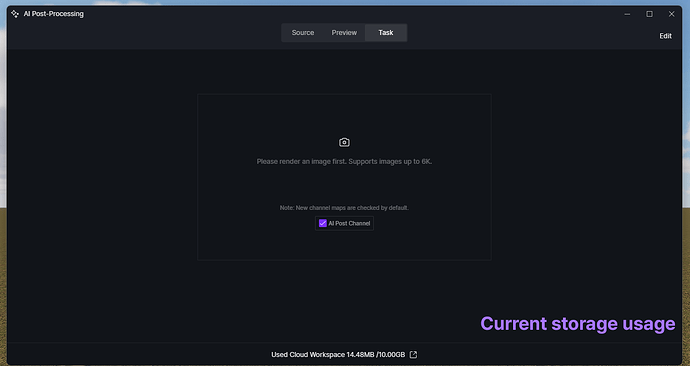Screen dimensions: 690x366
Task: Click the 14.48MB used storage value
Action: (x=360, y=355)
